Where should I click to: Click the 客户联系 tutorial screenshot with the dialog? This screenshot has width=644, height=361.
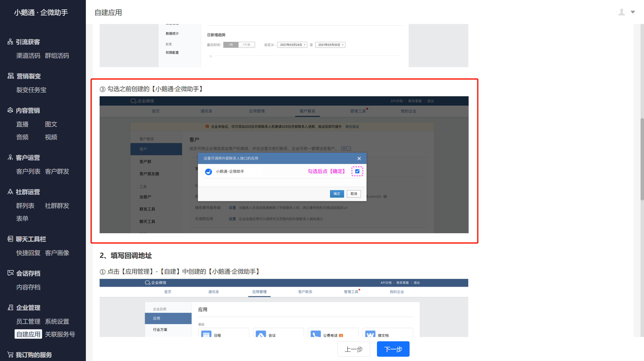(284, 164)
